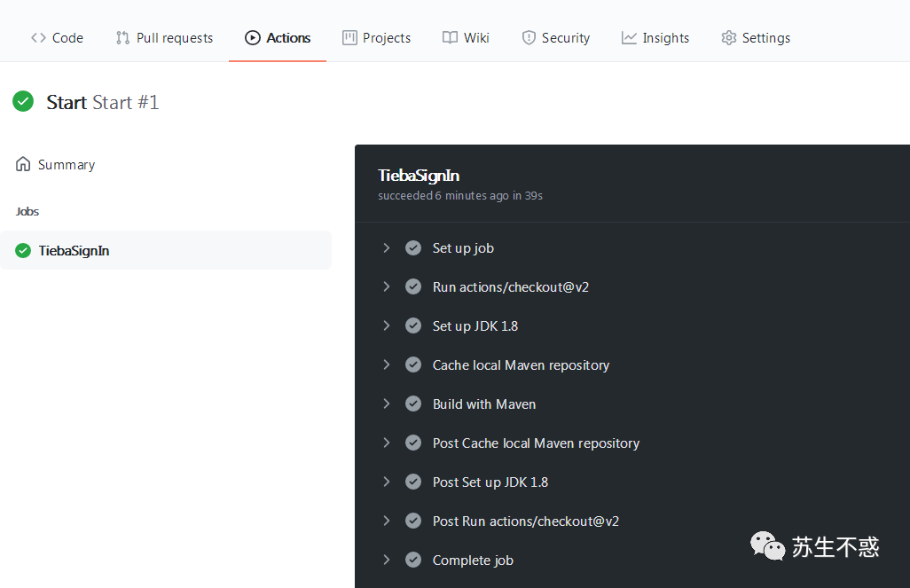The height and width of the screenshot is (588, 910).
Task: Click check status icon for Build with Maven
Action: click(413, 404)
